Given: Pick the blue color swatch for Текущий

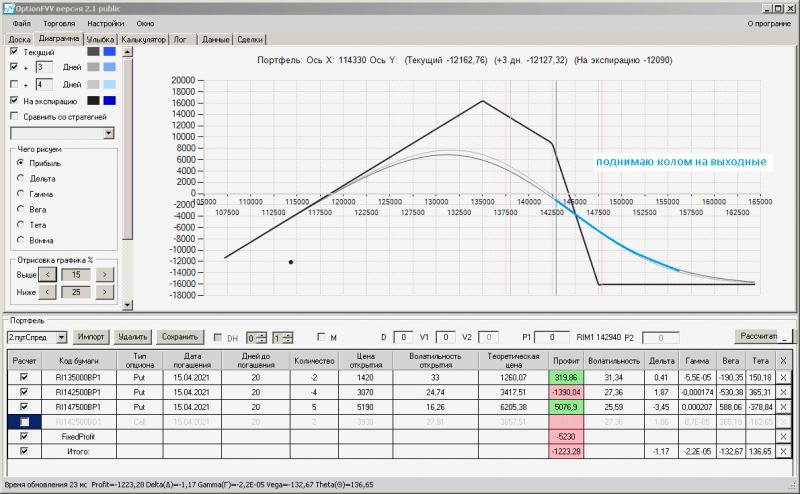Looking at the screenshot, I should tap(109, 52).
